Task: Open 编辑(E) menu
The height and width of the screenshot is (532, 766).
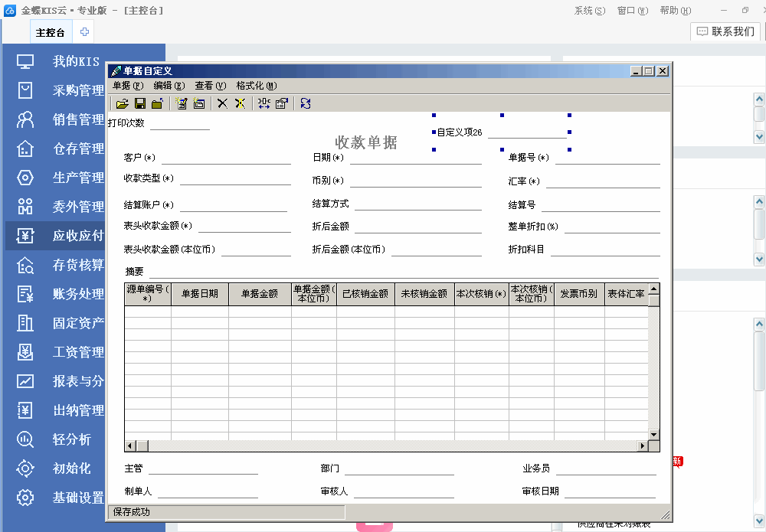Action: [x=169, y=86]
